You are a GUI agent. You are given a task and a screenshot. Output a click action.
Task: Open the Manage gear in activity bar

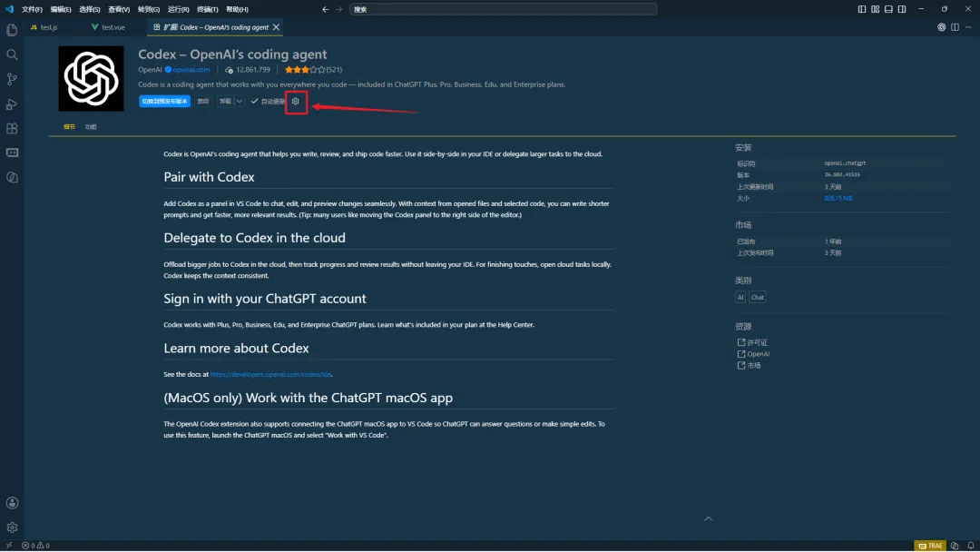pyautogui.click(x=12, y=527)
